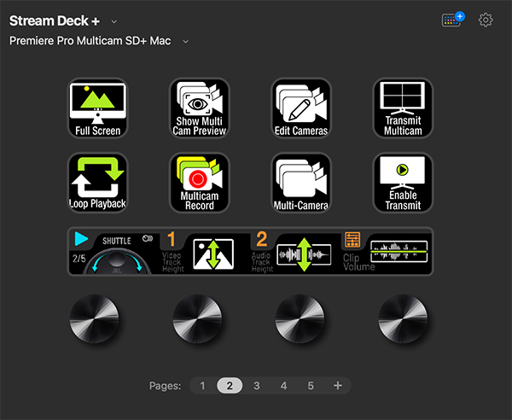Switch to page 1
512x420 pixels.
202,386
